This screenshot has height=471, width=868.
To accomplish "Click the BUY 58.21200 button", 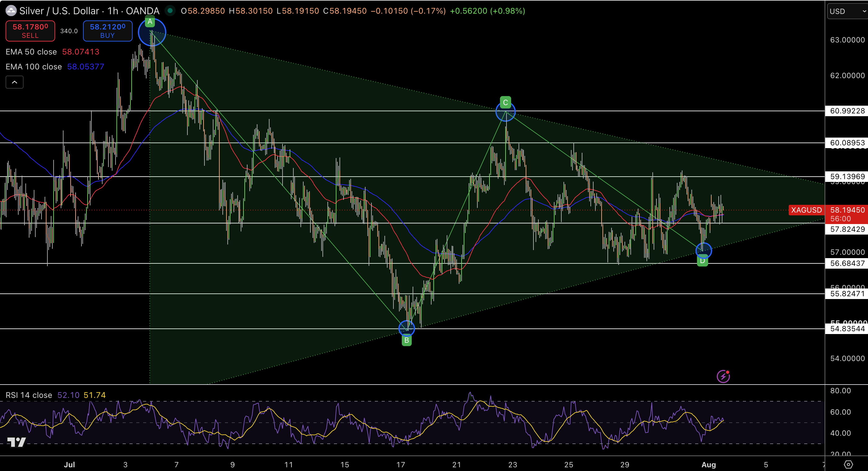I will (x=107, y=31).
